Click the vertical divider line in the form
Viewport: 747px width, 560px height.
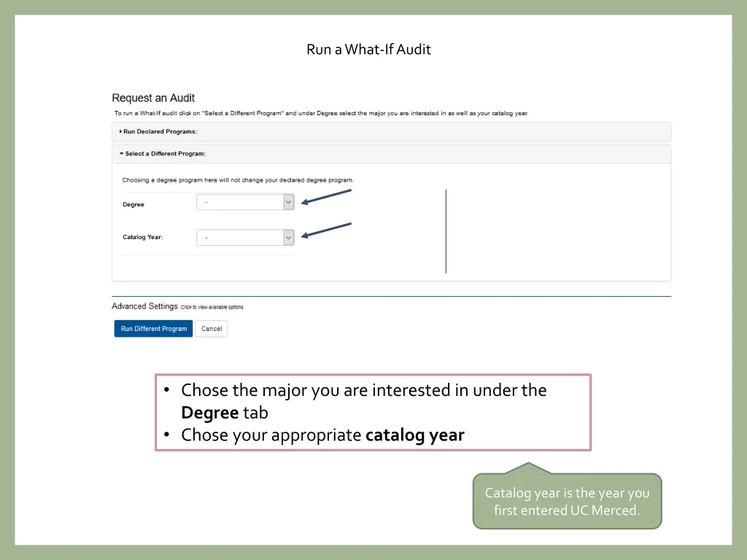coord(446,232)
